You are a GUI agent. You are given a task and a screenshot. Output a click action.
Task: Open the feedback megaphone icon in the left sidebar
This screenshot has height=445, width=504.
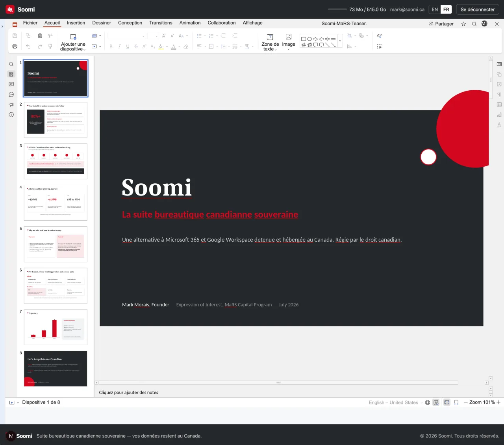(x=11, y=105)
